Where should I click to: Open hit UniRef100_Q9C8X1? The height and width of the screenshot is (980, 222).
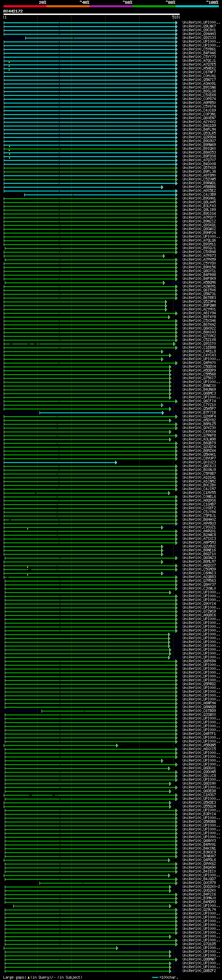point(199,30)
